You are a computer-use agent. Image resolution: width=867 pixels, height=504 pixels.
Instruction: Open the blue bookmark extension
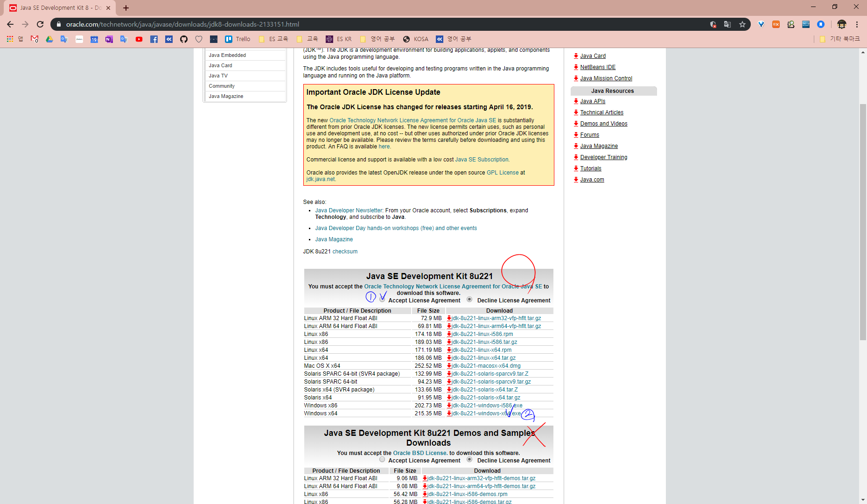(821, 24)
